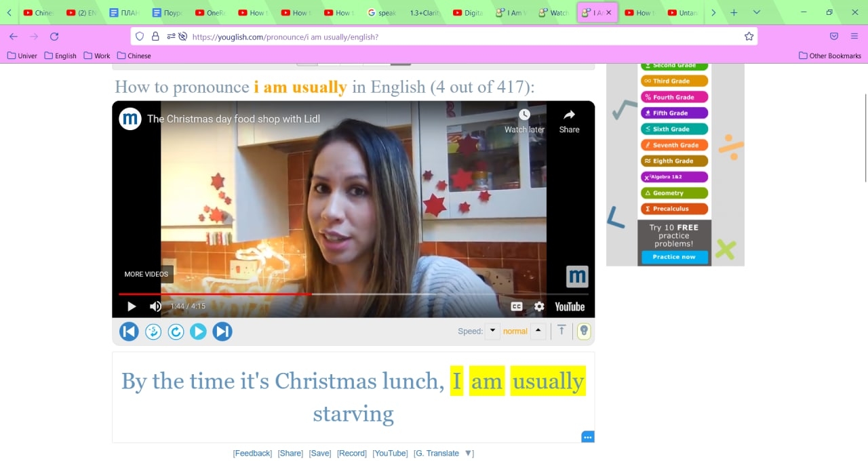Skip to previous Youglish video clip
The image size is (868, 461).
[129, 332]
